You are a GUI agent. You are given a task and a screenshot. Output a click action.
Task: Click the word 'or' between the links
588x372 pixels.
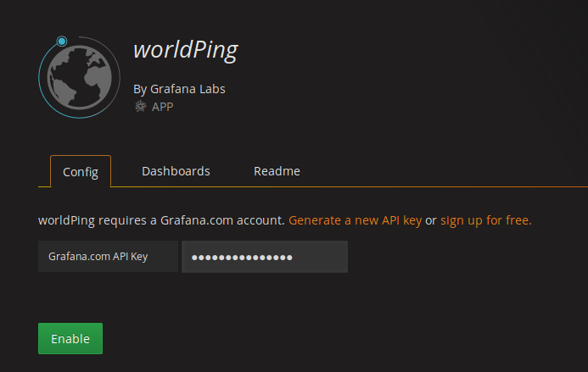(431, 220)
